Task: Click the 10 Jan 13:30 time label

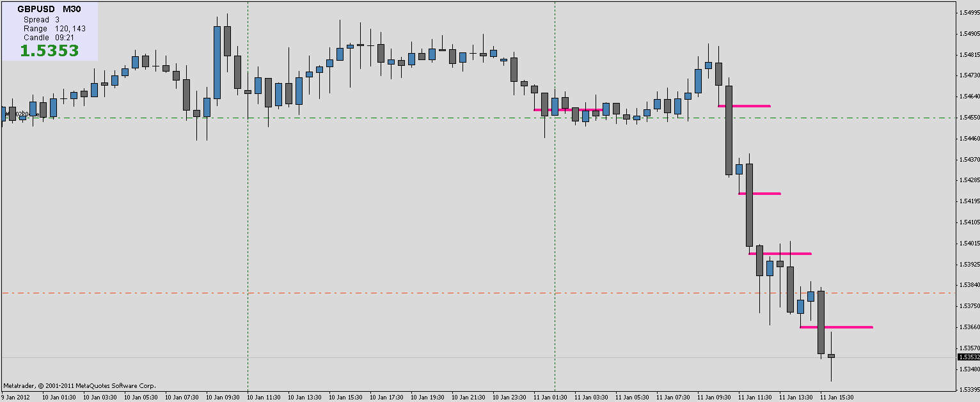Action: 304,398
